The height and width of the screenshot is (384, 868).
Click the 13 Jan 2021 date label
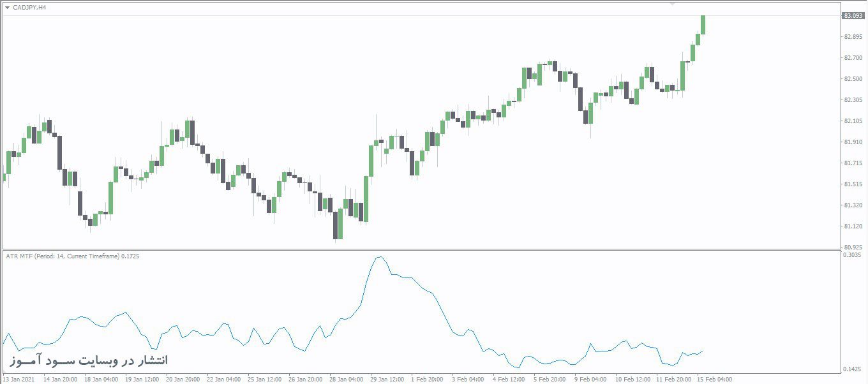tap(19, 379)
